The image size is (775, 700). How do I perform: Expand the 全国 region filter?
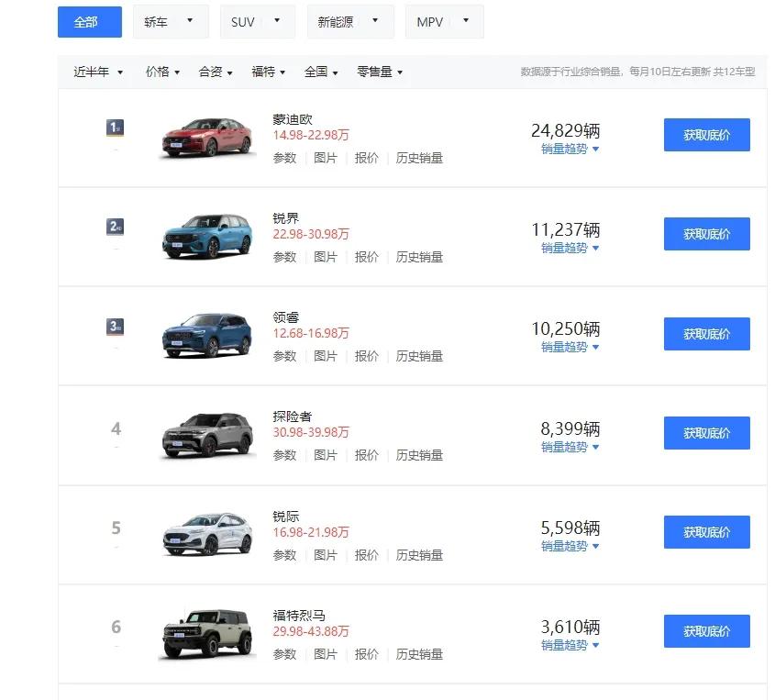(x=321, y=72)
